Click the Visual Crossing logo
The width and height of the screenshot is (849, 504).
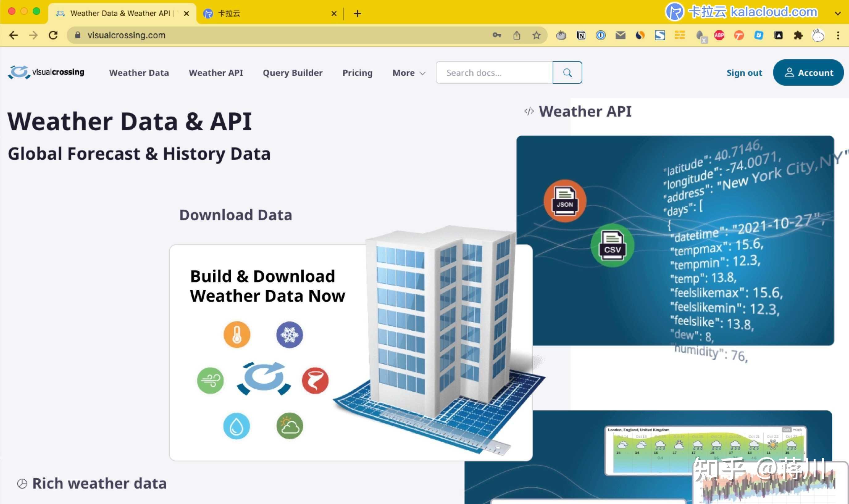click(x=46, y=72)
